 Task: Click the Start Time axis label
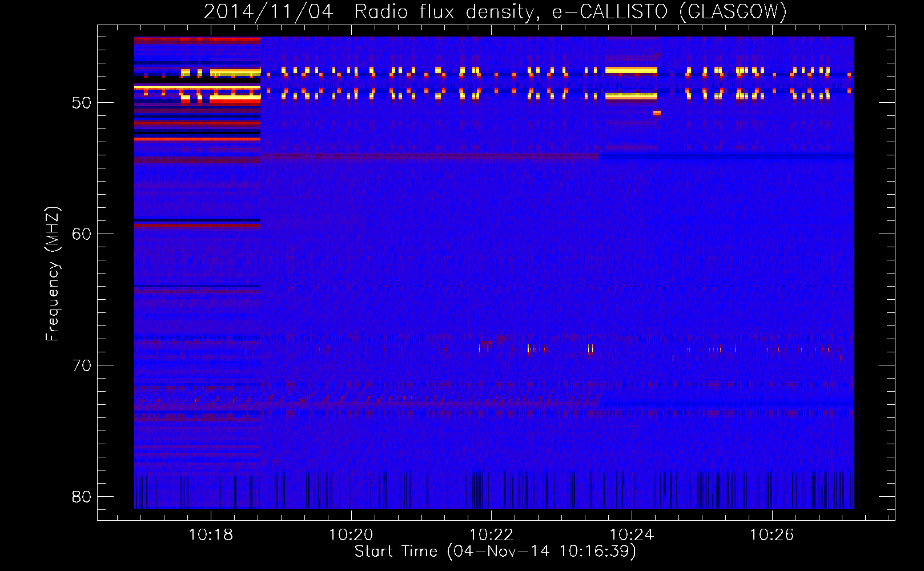[495, 552]
